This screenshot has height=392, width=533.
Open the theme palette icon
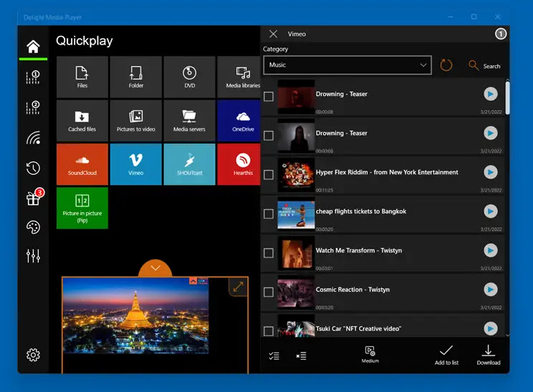click(x=33, y=227)
